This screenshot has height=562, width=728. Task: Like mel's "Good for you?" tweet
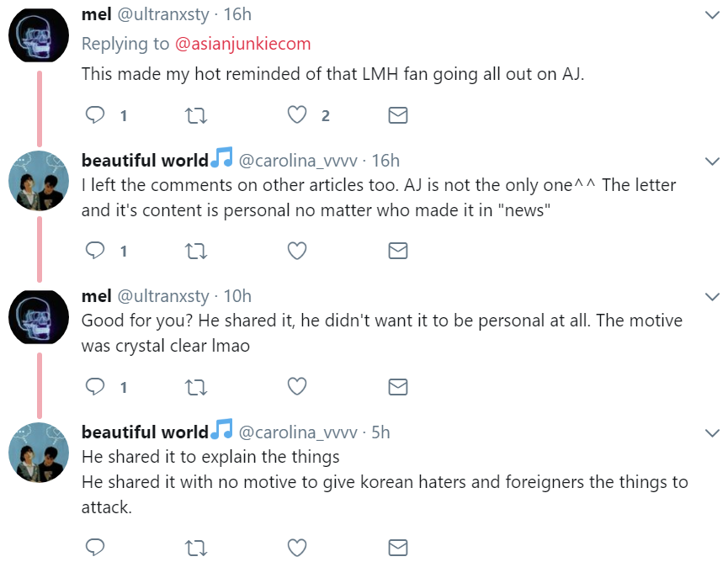pyautogui.click(x=297, y=386)
